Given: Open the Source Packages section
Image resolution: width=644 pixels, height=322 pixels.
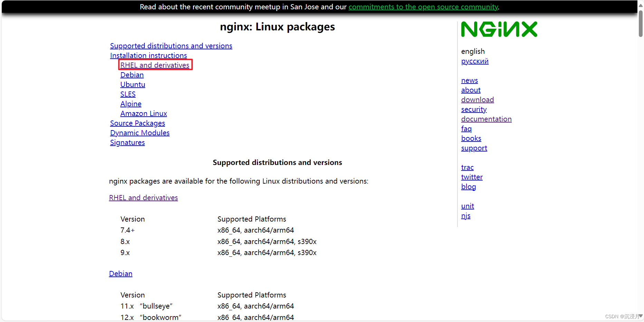Looking at the screenshot, I should point(137,123).
